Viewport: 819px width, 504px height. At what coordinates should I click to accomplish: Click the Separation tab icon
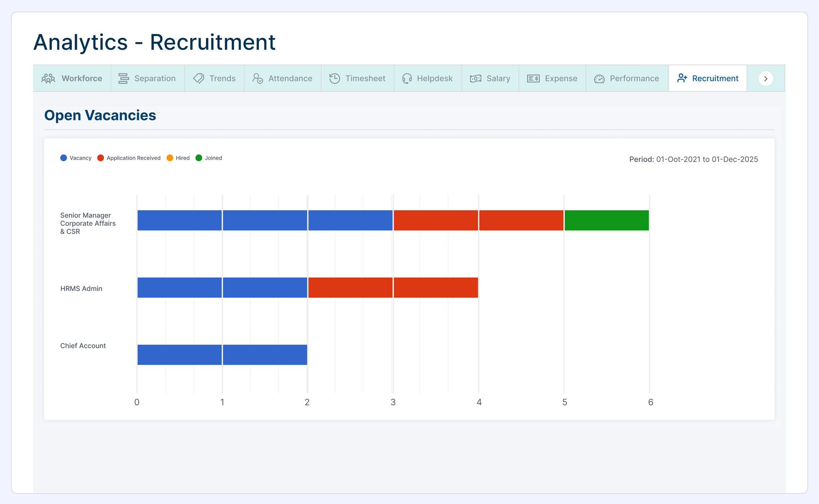coord(123,79)
